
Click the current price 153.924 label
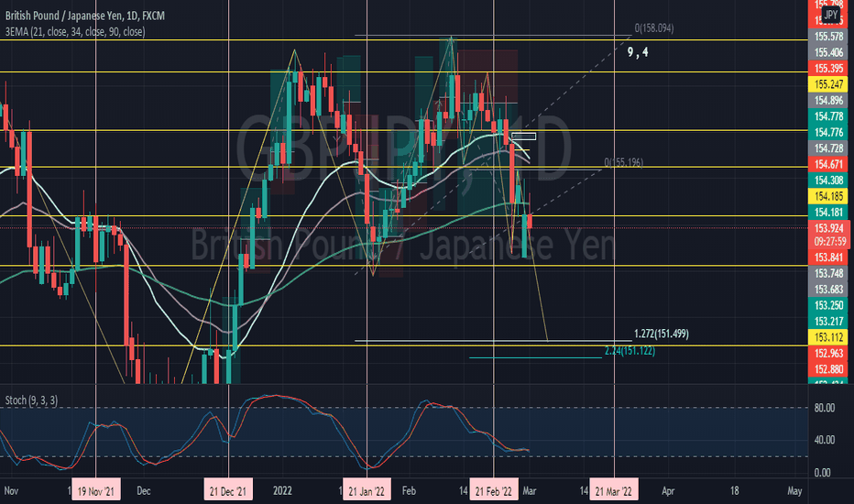828,228
